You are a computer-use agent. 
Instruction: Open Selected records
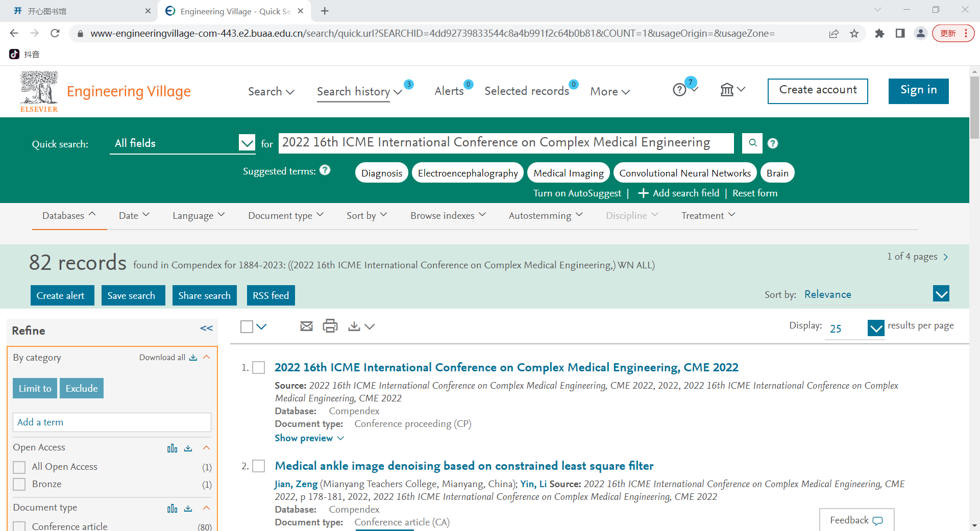tap(527, 91)
